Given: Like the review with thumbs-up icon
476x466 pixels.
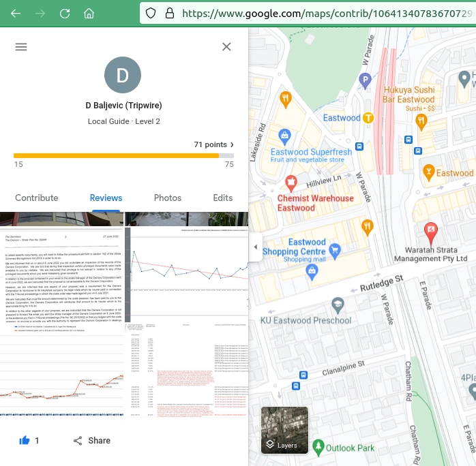Looking at the screenshot, I should click(25, 441).
